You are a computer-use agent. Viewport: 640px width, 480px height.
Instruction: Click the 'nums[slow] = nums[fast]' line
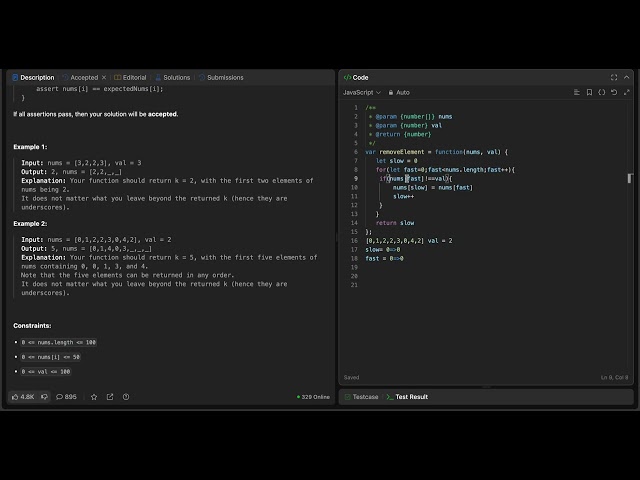(433, 187)
